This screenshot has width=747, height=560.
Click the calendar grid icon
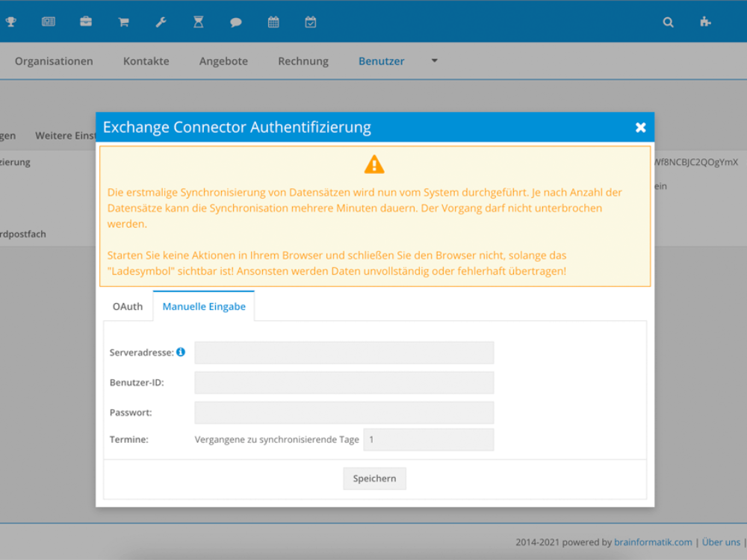tap(273, 22)
